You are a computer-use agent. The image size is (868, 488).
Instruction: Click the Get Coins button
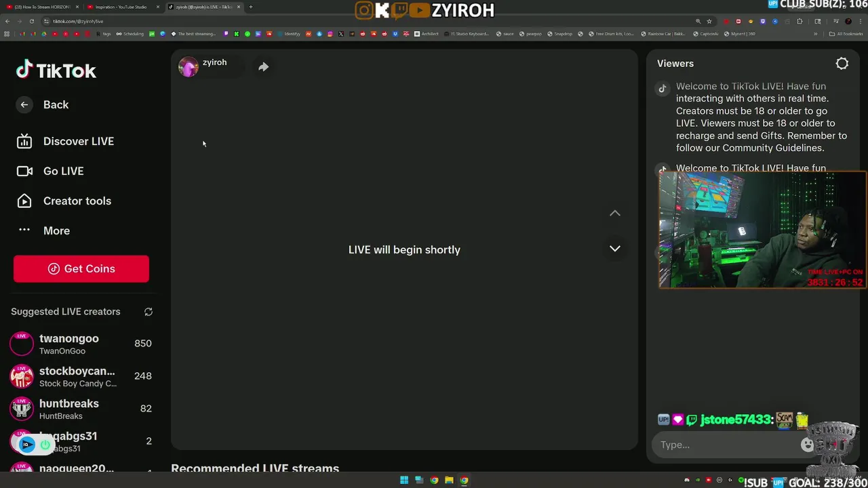pyautogui.click(x=81, y=268)
